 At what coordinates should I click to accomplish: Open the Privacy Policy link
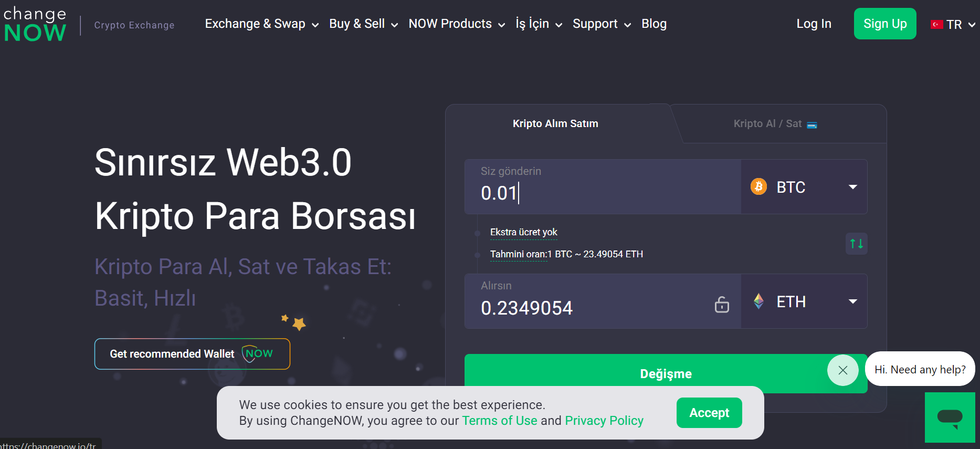(604, 421)
